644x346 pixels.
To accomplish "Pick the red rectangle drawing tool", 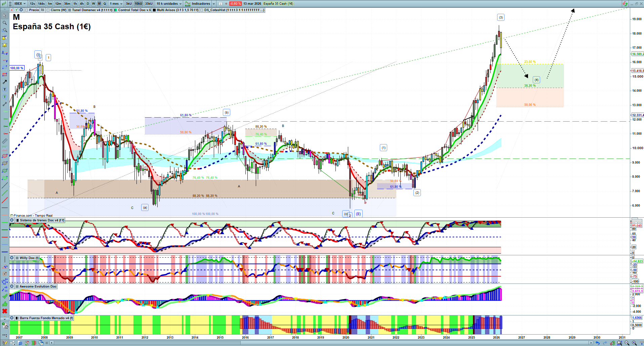I will [x=5, y=75].
